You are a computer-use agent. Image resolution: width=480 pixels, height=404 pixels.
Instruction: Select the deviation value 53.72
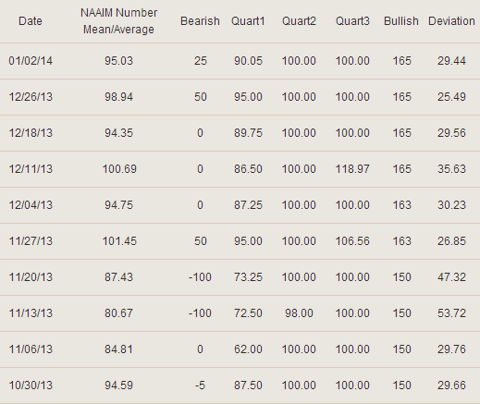[452, 313]
